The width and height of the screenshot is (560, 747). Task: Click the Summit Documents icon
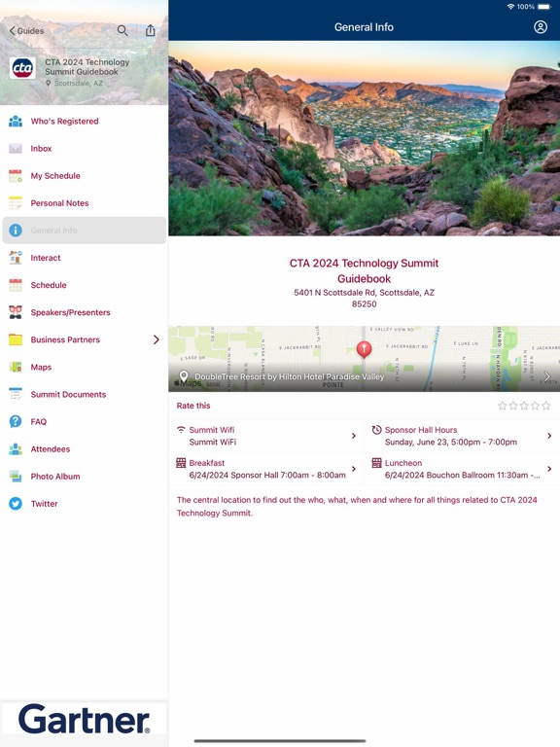pyautogui.click(x=16, y=395)
